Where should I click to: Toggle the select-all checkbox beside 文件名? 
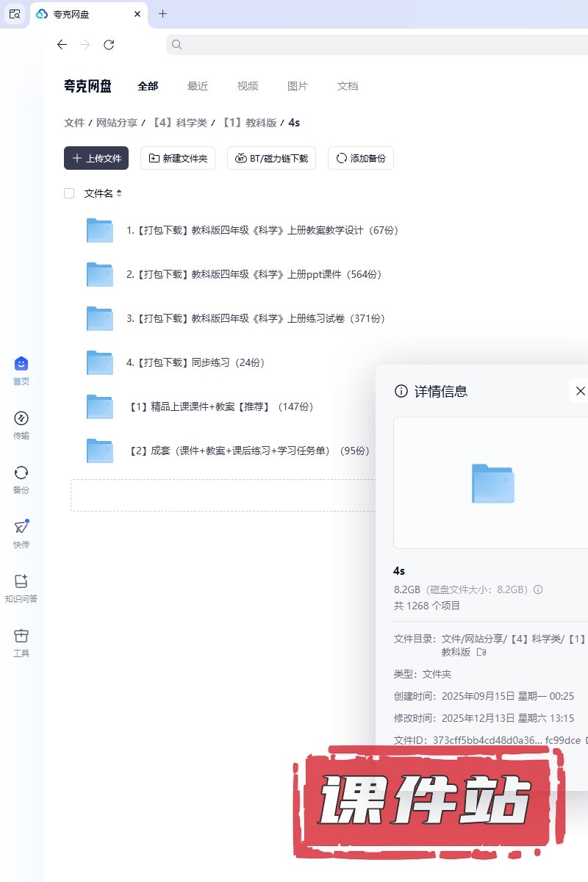pyautogui.click(x=69, y=193)
